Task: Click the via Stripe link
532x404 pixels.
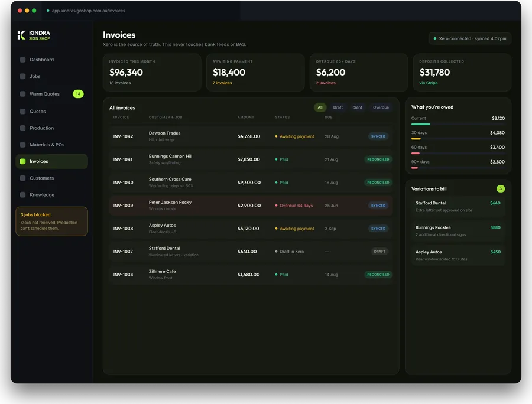Action: [x=429, y=83]
